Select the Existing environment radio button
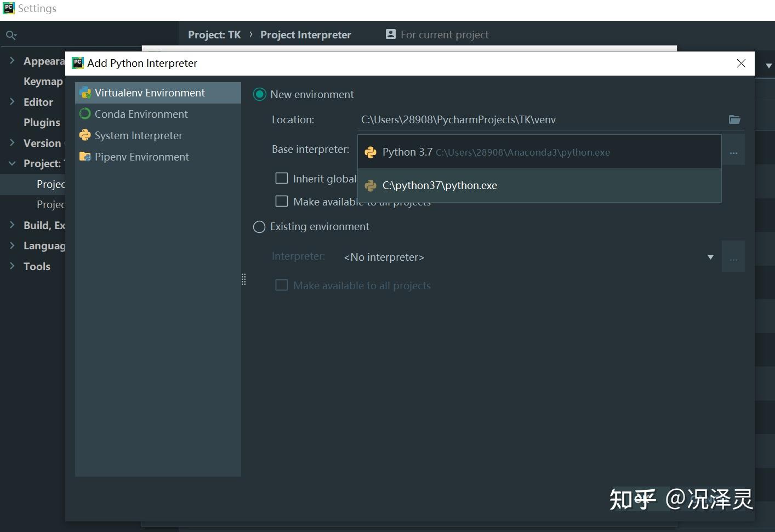775x532 pixels. (259, 226)
